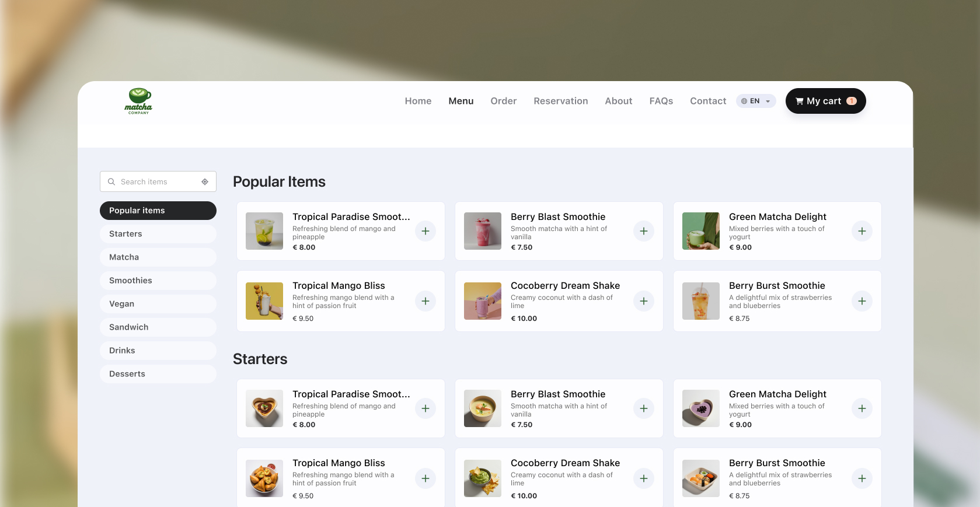980x507 pixels.
Task: Select the Matcha category in sidebar
Action: (x=158, y=257)
